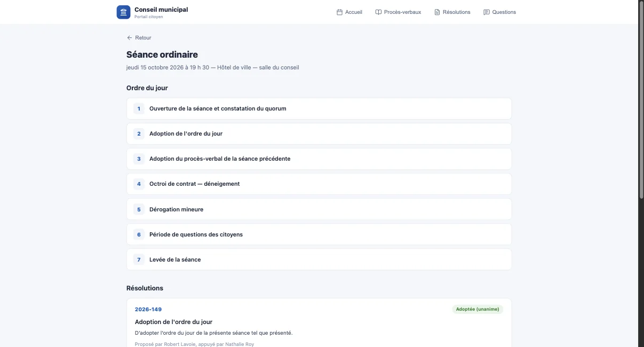Select agenda item Ouverture de la séance

(x=319, y=108)
